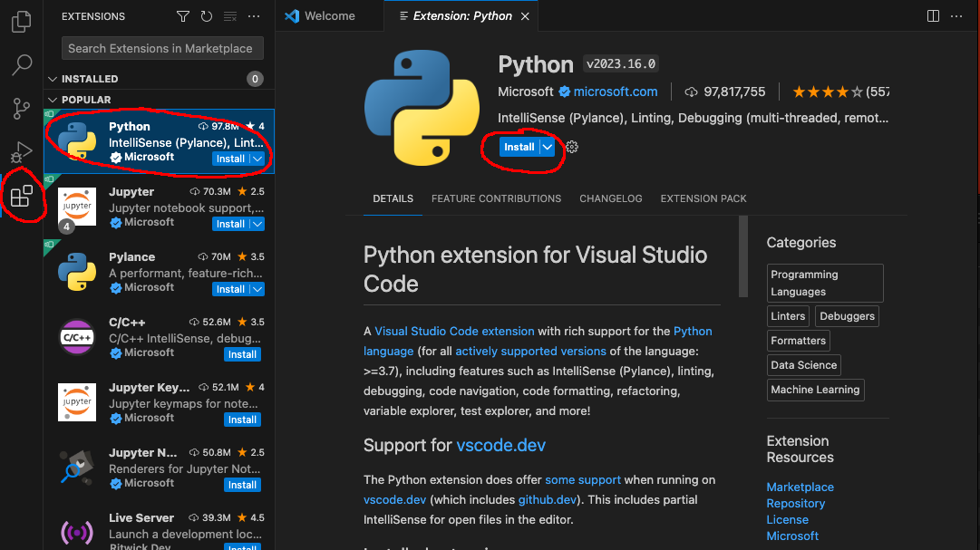Viewport: 980px width, 550px height.
Task: Open the Details tab
Action: [x=393, y=198]
